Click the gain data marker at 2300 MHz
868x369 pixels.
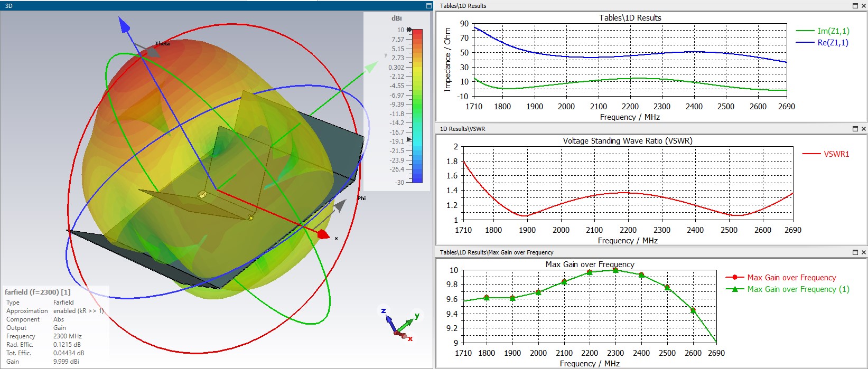point(615,270)
